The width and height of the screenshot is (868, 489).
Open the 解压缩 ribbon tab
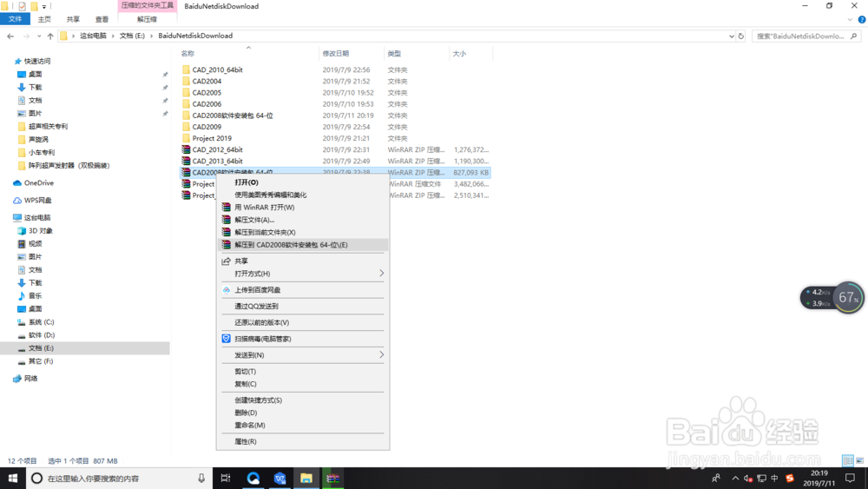pos(147,19)
